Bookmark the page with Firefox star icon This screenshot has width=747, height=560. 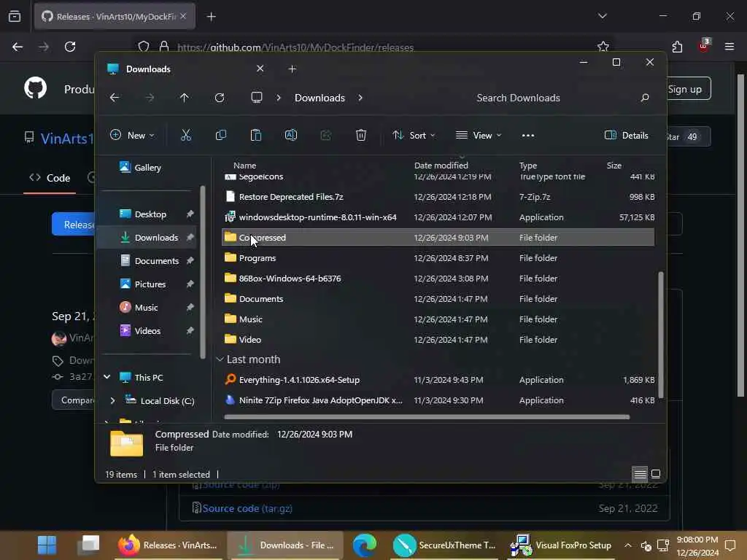[603, 47]
